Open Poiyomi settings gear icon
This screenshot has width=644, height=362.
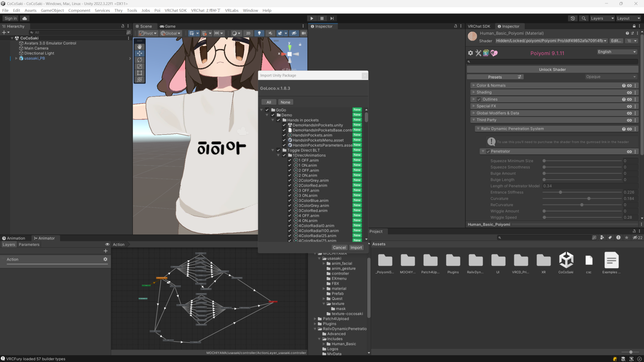pos(470,53)
